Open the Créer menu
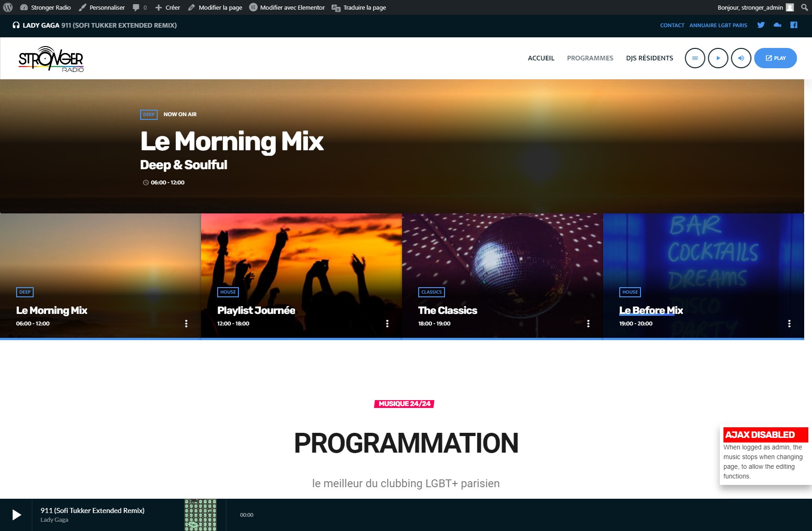The image size is (812, 531). 167,7
